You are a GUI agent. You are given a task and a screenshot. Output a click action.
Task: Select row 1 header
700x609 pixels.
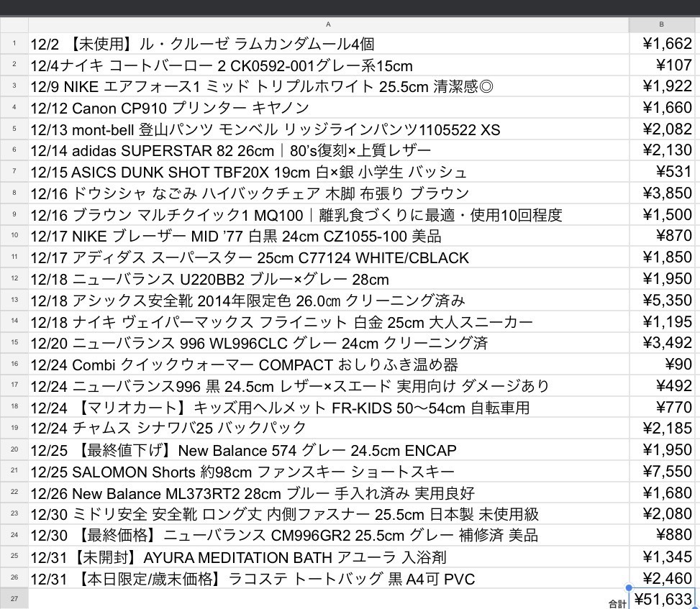[14, 43]
